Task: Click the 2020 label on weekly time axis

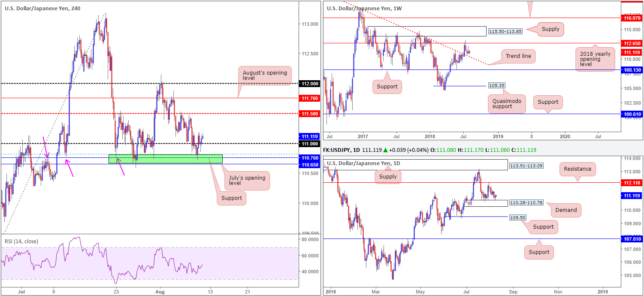Action: 565,136
